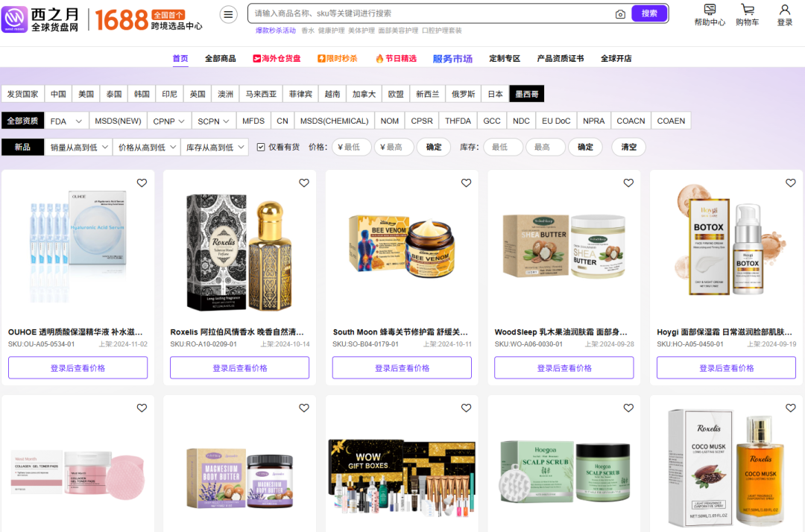The width and height of the screenshot is (805, 532).
Task: Click the minimum price input field
Action: click(351, 147)
